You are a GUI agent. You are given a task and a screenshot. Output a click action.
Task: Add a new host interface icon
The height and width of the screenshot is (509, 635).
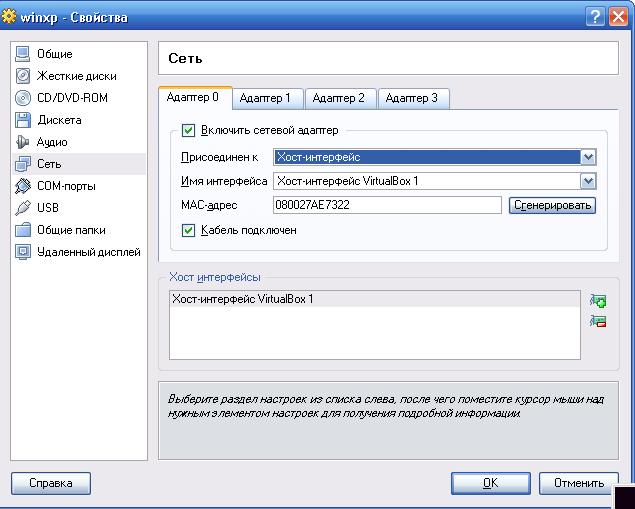[598, 300]
